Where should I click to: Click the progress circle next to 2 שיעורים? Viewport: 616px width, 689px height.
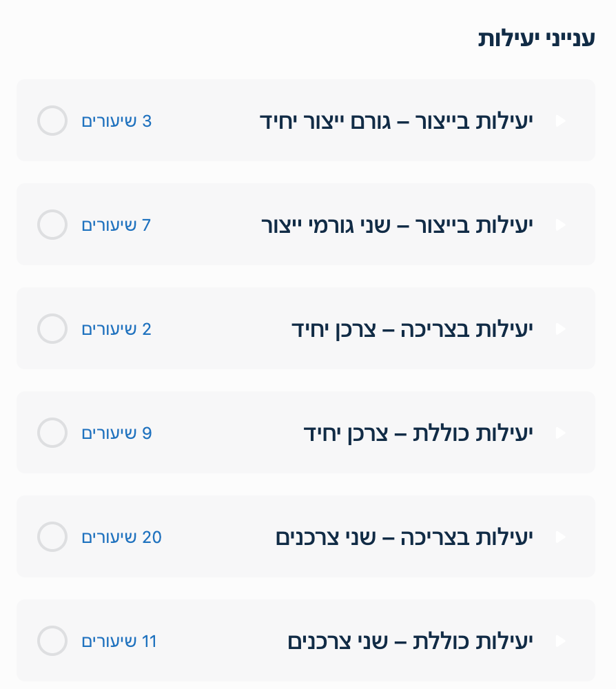pyautogui.click(x=52, y=329)
